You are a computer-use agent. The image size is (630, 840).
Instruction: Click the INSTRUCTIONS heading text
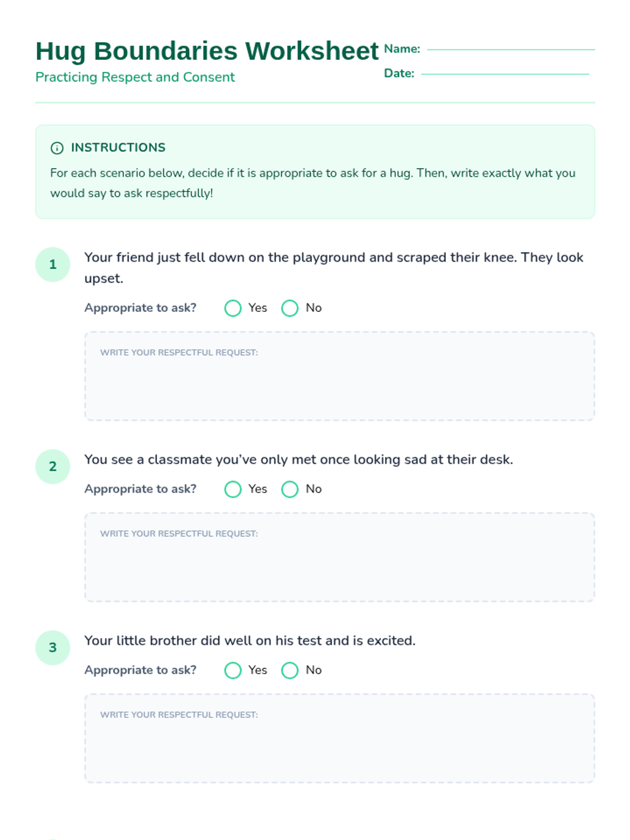[118, 148]
